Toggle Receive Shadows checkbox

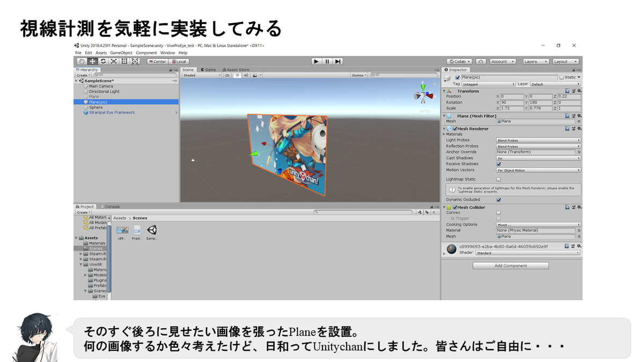499,164
